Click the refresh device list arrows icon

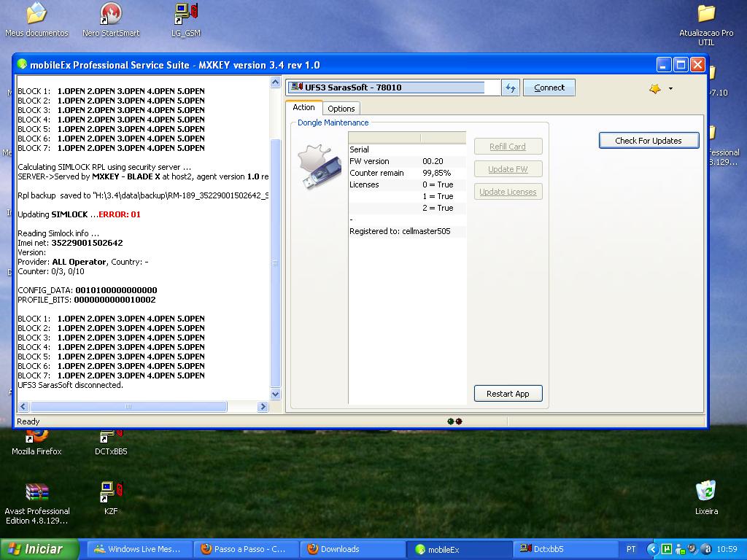pos(511,87)
